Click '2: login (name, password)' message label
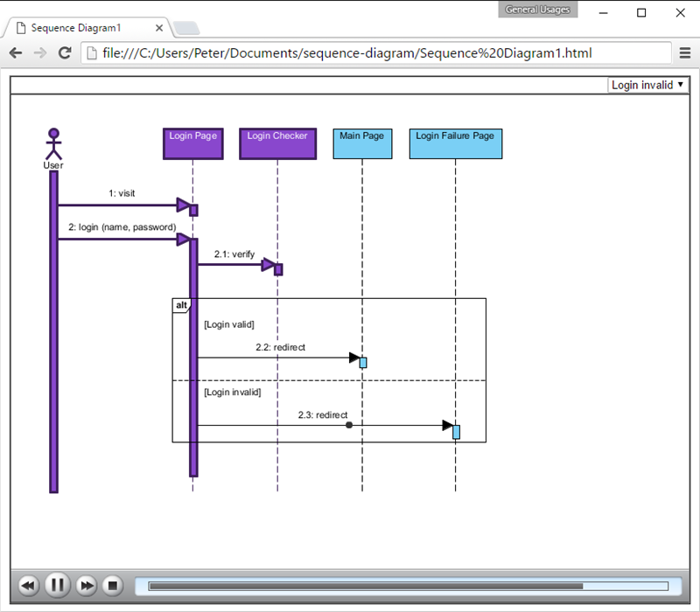The width and height of the screenshot is (700, 612). tap(122, 227)
